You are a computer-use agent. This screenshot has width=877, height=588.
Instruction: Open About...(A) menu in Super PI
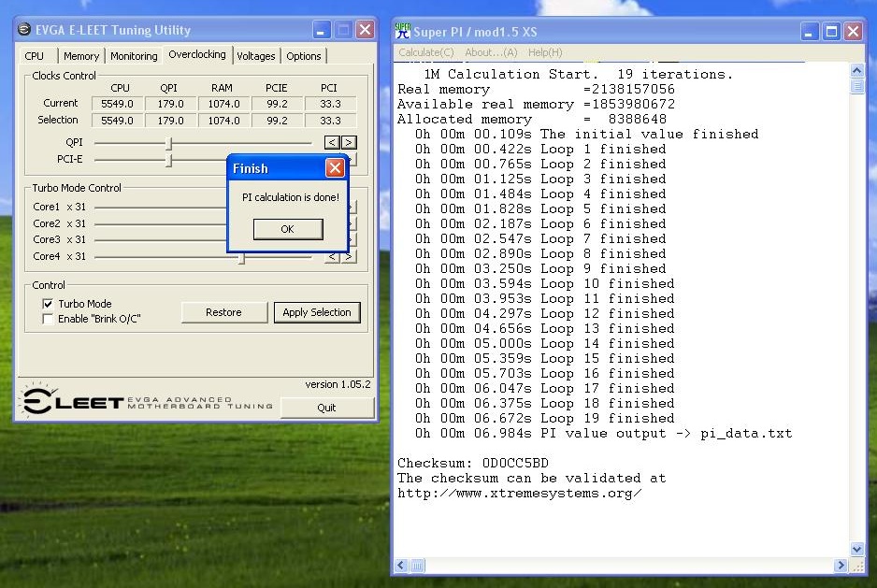click(x=491, y=52)
